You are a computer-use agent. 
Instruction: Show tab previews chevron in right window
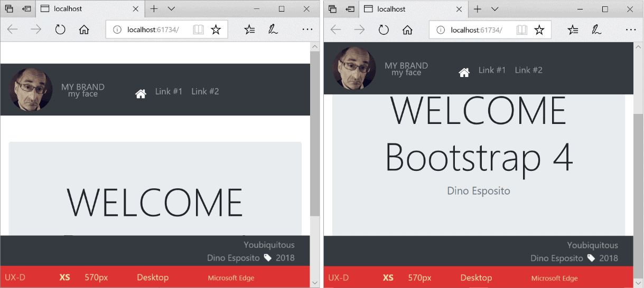[494, 9]
